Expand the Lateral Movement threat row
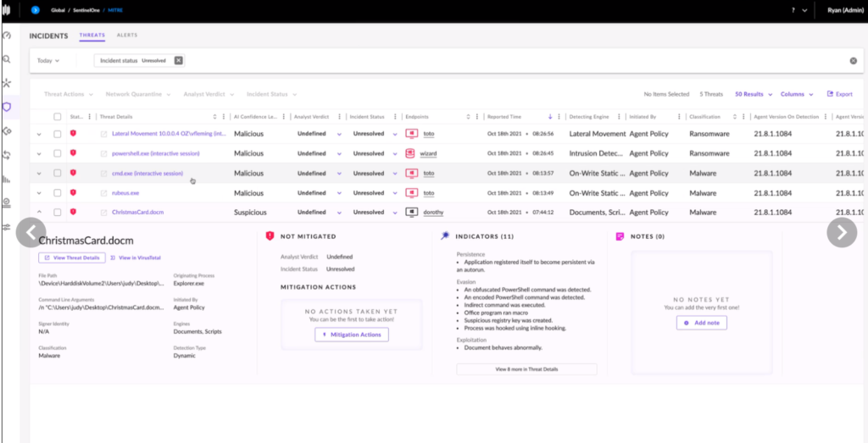The width and height of the screenshot is (868, 443). click(39, 134)
